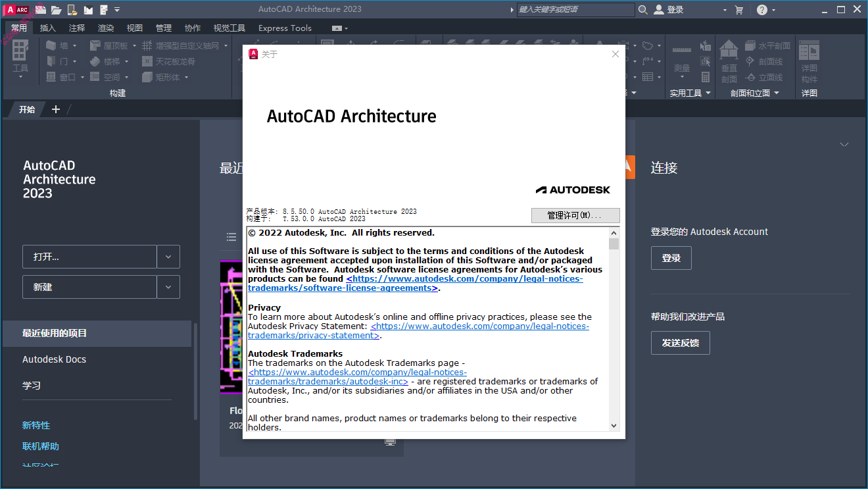
Task: Click the About dialog scrollbar down arrow
Action: click(x=614, y=426)
